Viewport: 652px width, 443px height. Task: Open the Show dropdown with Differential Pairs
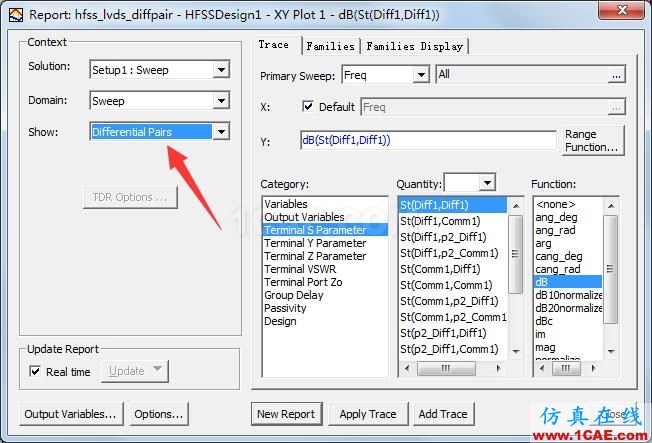(x=222, y=132)
